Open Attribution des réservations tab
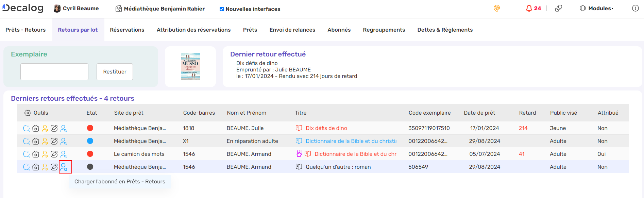Viewport: 644px width, 198px height. coord(193,30)
